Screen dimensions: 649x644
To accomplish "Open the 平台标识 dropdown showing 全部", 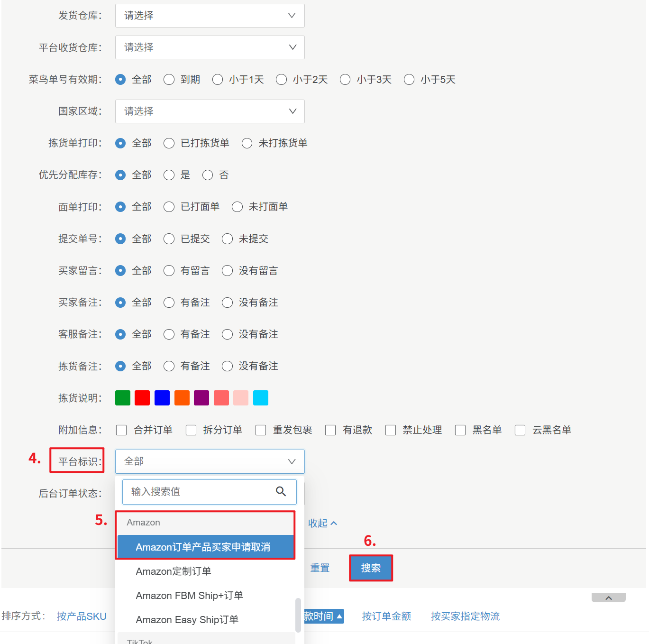I will [210, 461].
